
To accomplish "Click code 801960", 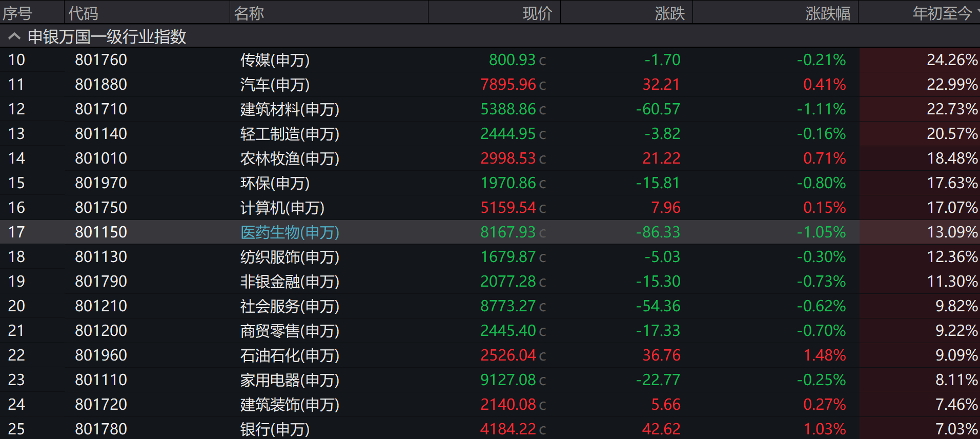I will [x=101, y=355].
